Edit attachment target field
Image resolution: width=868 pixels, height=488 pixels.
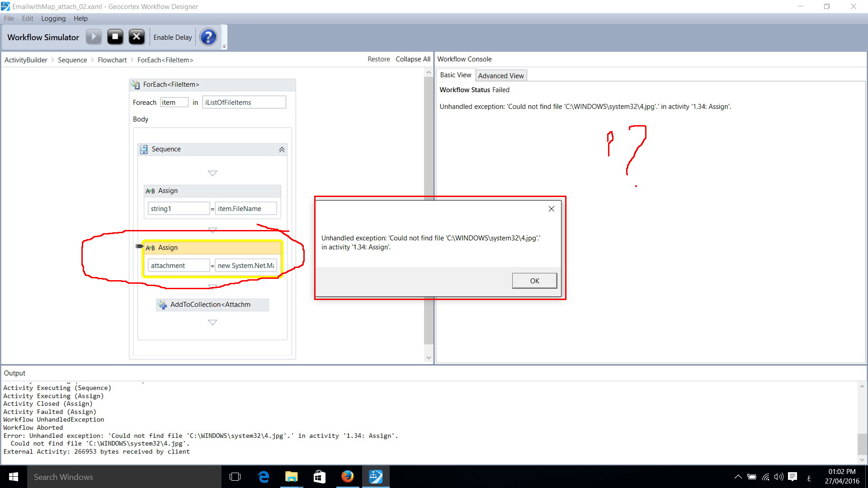(179, 266)
